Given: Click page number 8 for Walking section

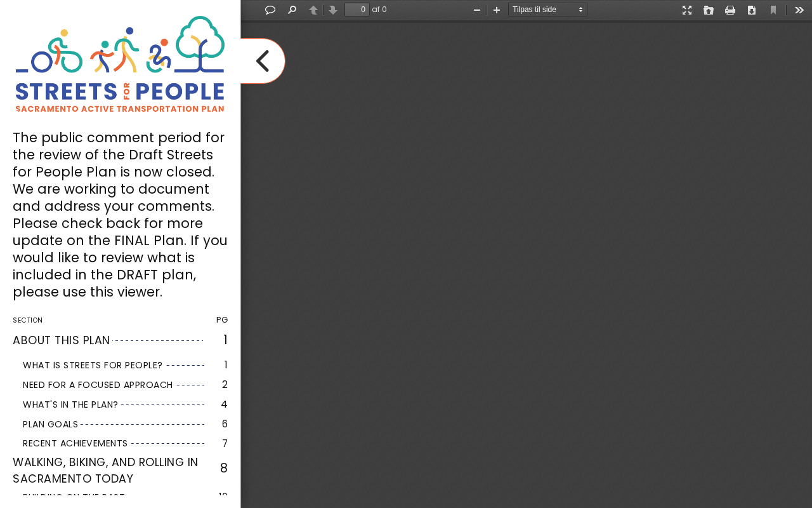Looking at the screenshot, I should coord(224,469).
